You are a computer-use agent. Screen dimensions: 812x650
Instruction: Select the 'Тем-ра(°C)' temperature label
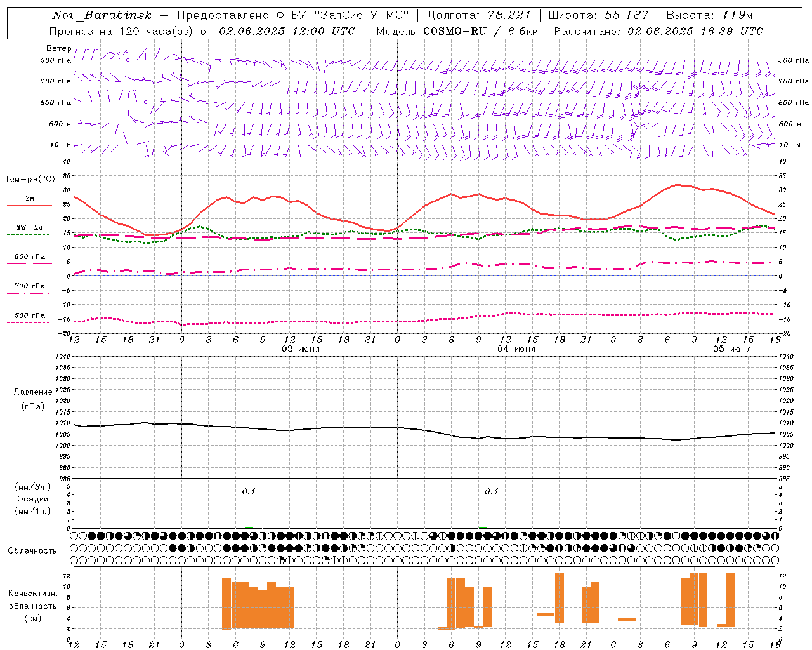30,180
